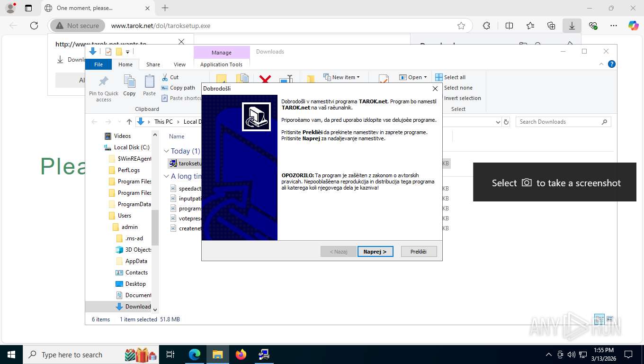Click the Edge address bar URL

tap(161, 26)
